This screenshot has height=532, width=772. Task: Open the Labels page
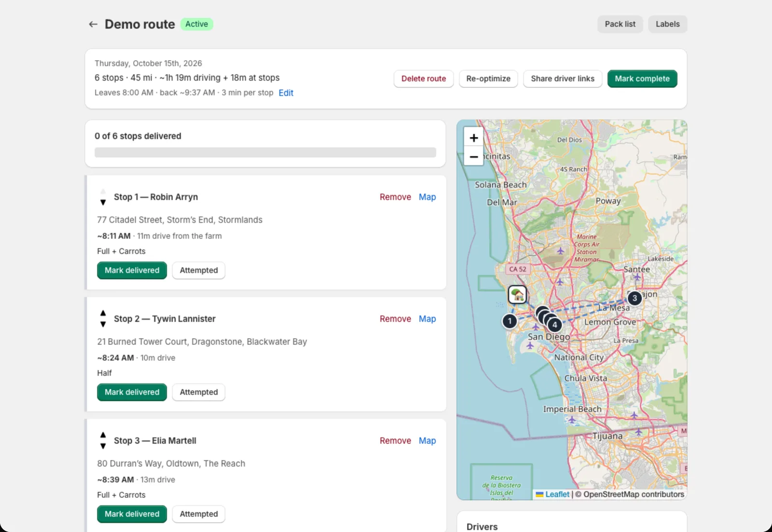(667, 24)
